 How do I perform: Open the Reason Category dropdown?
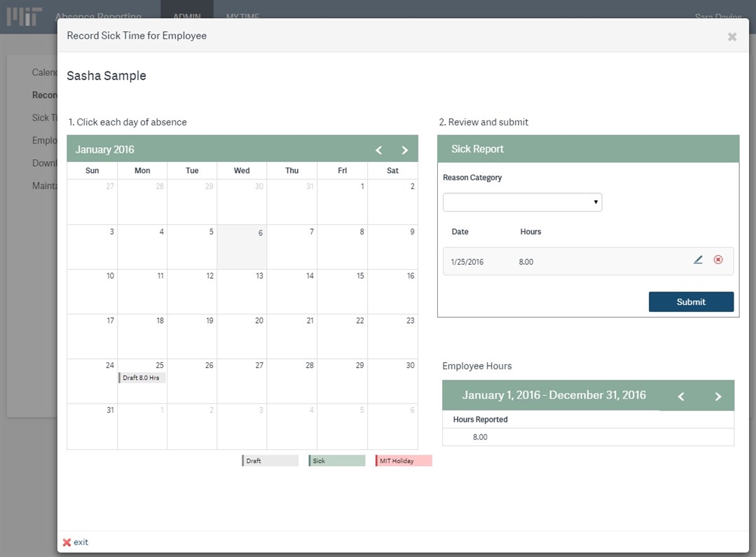coord(522,202)
